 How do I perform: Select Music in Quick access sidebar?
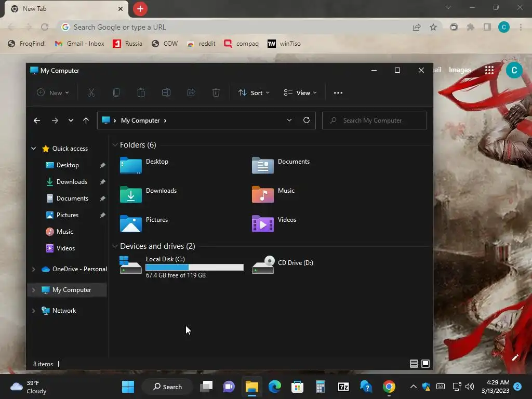click(65, 232)
